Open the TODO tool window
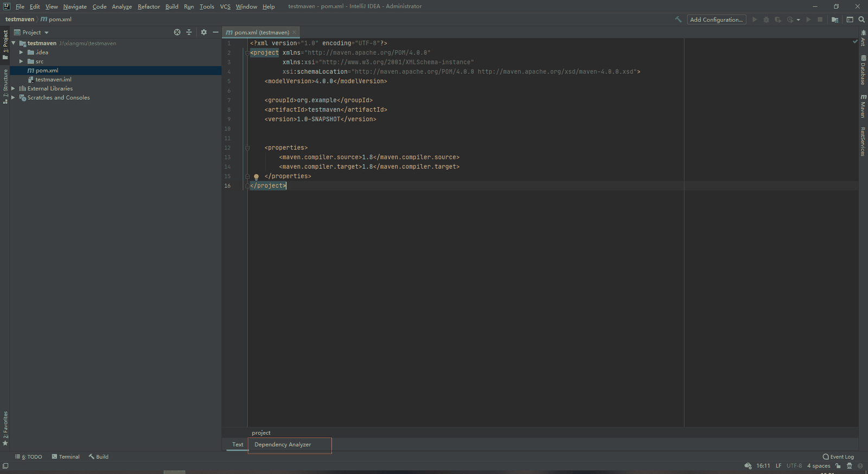The width and height of the screenshot is (868, 474). (29, 457)
